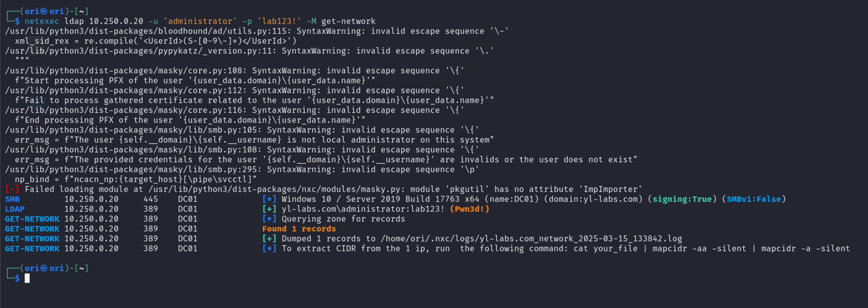Viewport: 868px width, 308px height.
Task: Click the red [-] failure marker
Action: pos(12,189)
